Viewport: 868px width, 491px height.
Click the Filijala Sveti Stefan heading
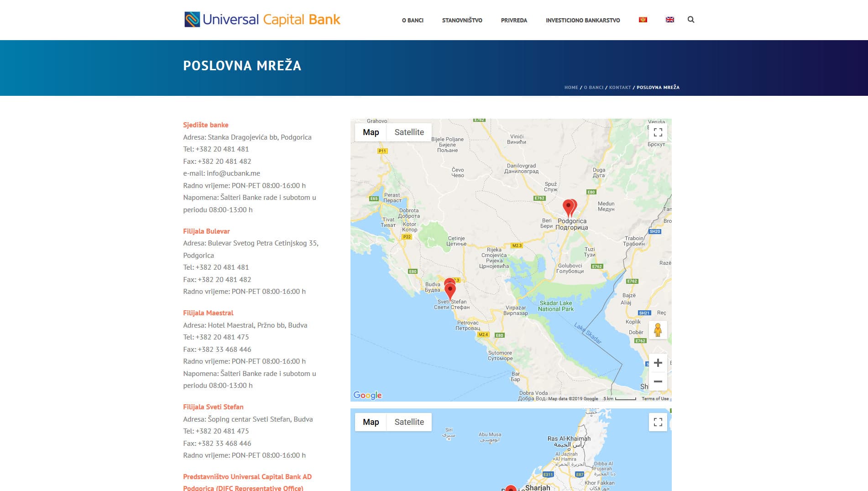[x=213, y=407]
